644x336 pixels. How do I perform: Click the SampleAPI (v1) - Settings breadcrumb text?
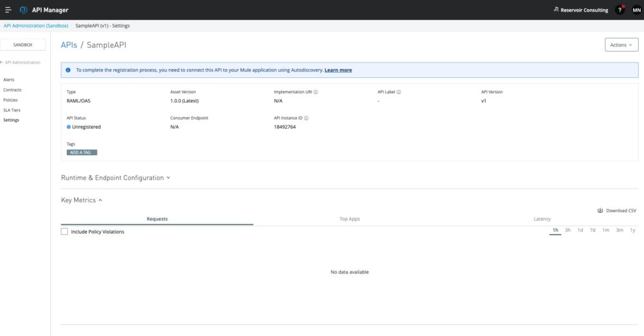click(x=102, y=26)
